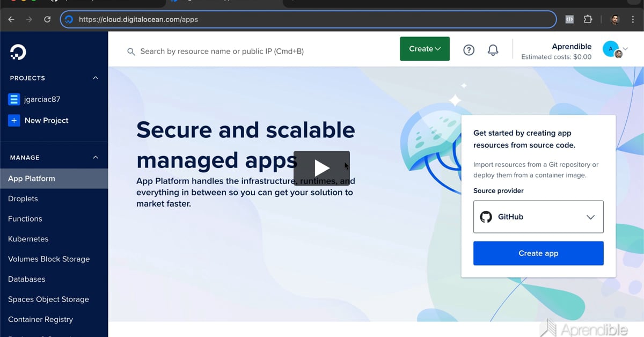Click jgarciac87 project icon
644x337 pixels.
click(x=14, y=99)
